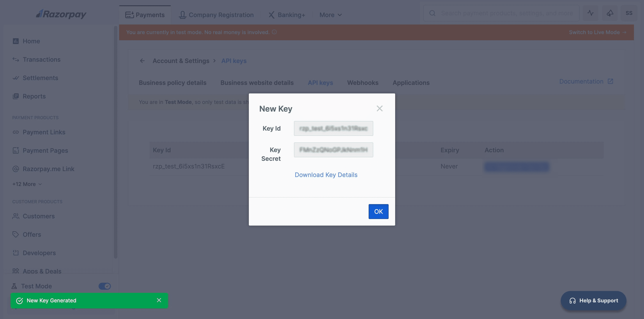Viewport: 644px width, 319px height.
Task: Click the Key Id input field
Action: 333,128
